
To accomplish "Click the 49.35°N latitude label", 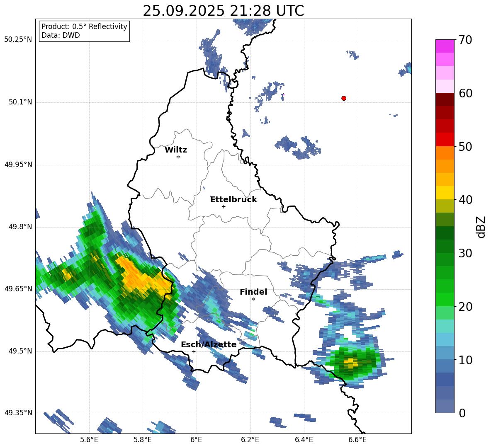I will click(18, 413).
